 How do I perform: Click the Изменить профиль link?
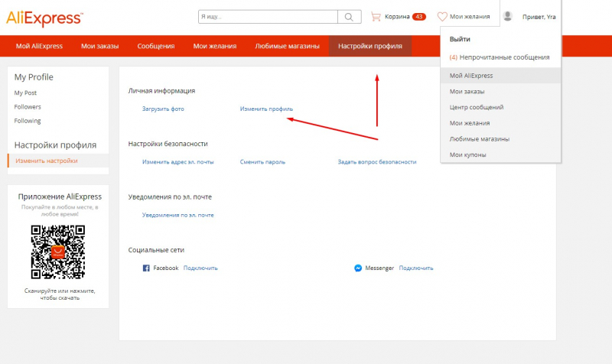point(266,109)
